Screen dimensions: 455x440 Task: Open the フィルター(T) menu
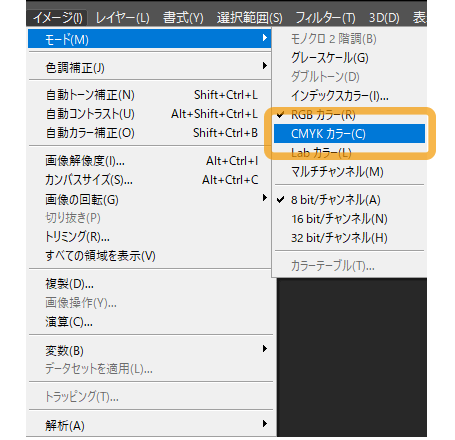tap(325, 18)
